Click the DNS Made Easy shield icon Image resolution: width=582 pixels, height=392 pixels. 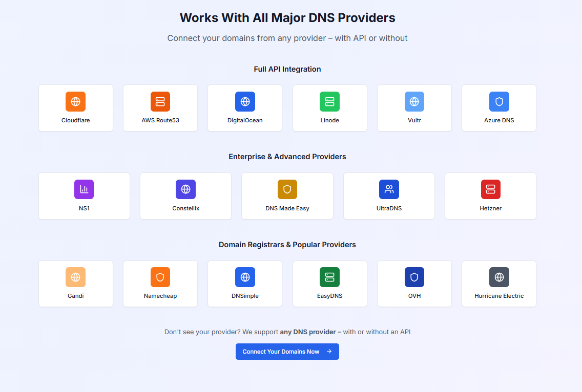[x=287, y=189]
